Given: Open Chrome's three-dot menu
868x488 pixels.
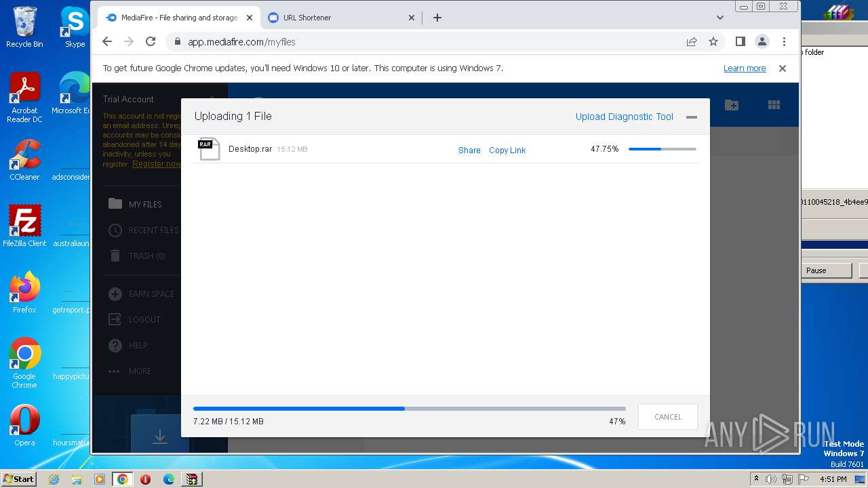Looking at the screenshot, I should click(784, 41).
